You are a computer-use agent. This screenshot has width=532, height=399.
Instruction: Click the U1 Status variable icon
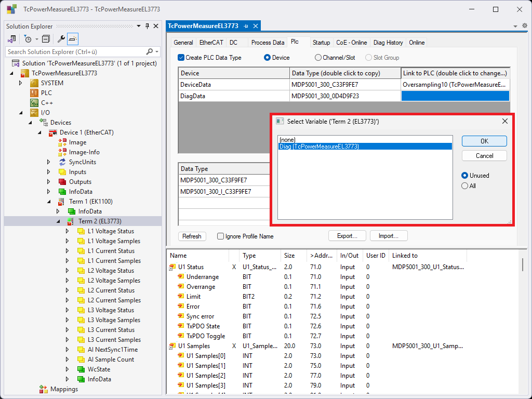click(172, 268)
